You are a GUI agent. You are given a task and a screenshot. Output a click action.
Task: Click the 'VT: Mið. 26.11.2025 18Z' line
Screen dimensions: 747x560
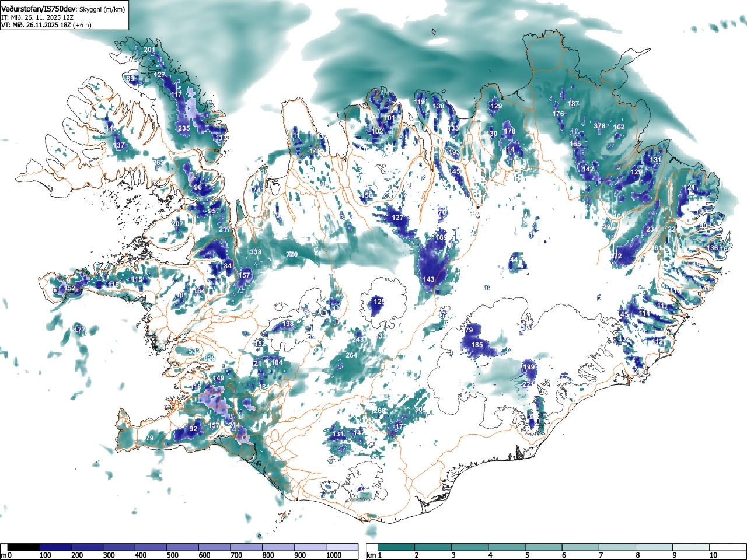point(36,25)
